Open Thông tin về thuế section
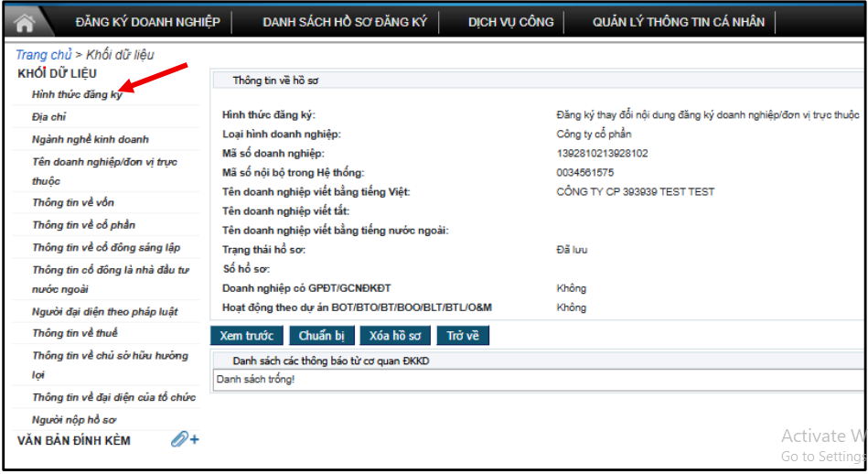This screenshot has height=474, width=868. click(75, 333)
